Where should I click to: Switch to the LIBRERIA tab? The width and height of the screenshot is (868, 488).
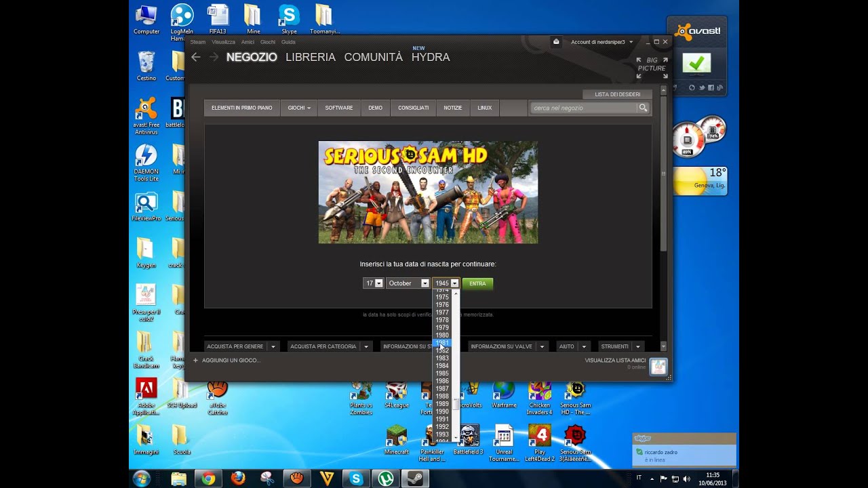click(310, 57)
